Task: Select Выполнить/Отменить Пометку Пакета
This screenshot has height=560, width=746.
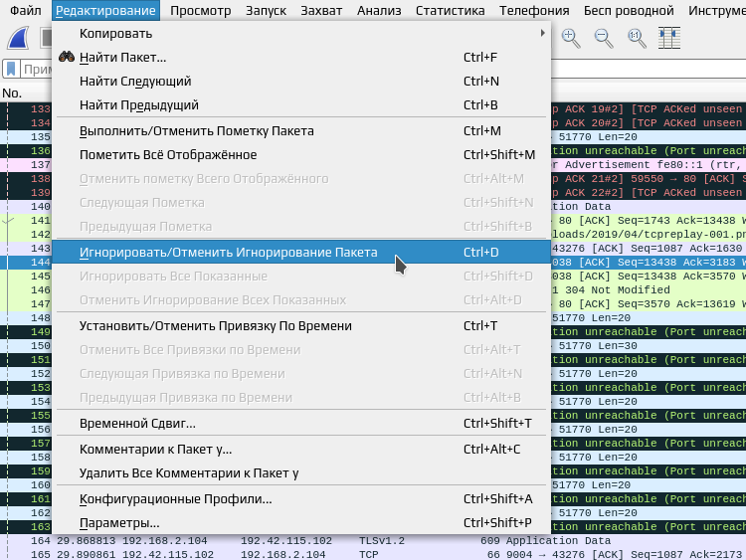Action: (301, 131)
